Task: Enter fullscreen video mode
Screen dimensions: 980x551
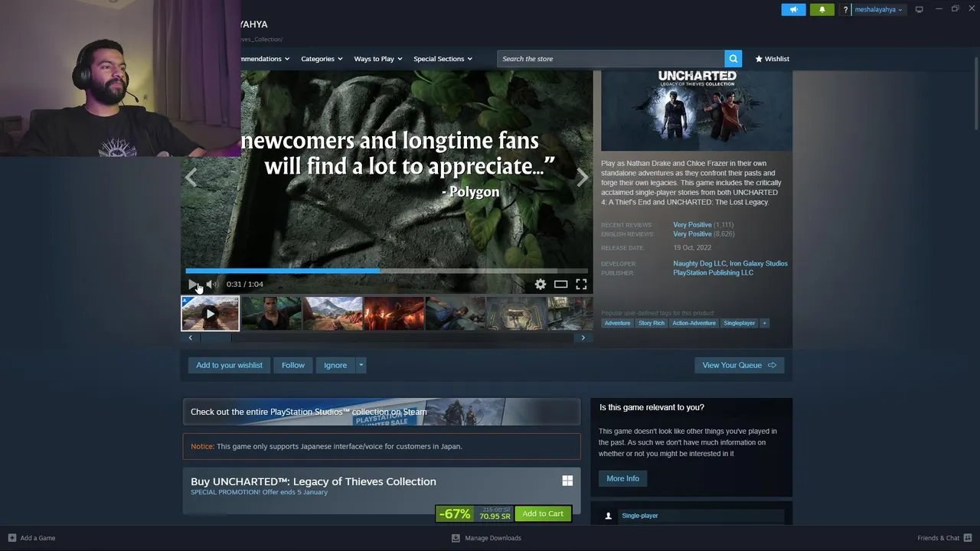Action: [581, 285]
